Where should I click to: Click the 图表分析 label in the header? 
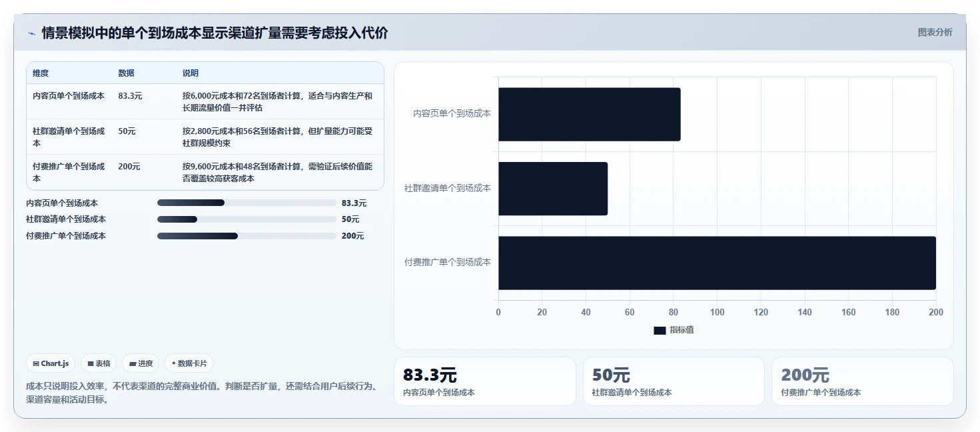pyautogui.click(x=935, y=32)
